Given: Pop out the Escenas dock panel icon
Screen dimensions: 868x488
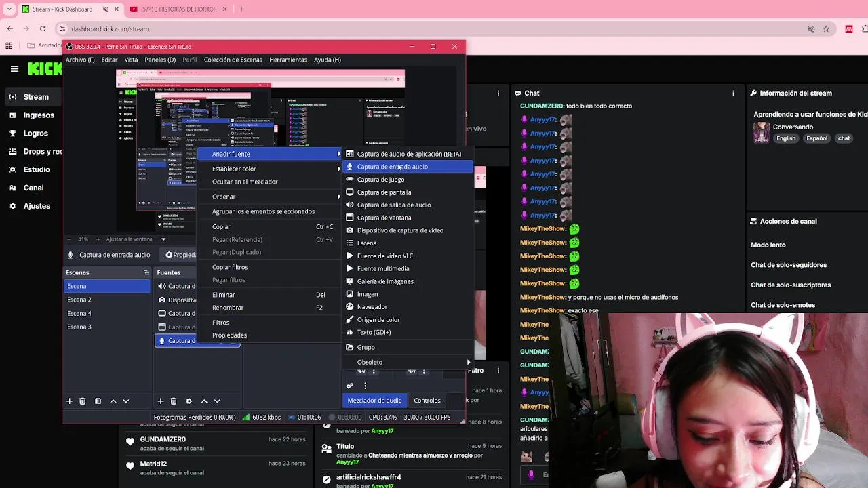Looking at the screenshot, I should pos(146,272).
